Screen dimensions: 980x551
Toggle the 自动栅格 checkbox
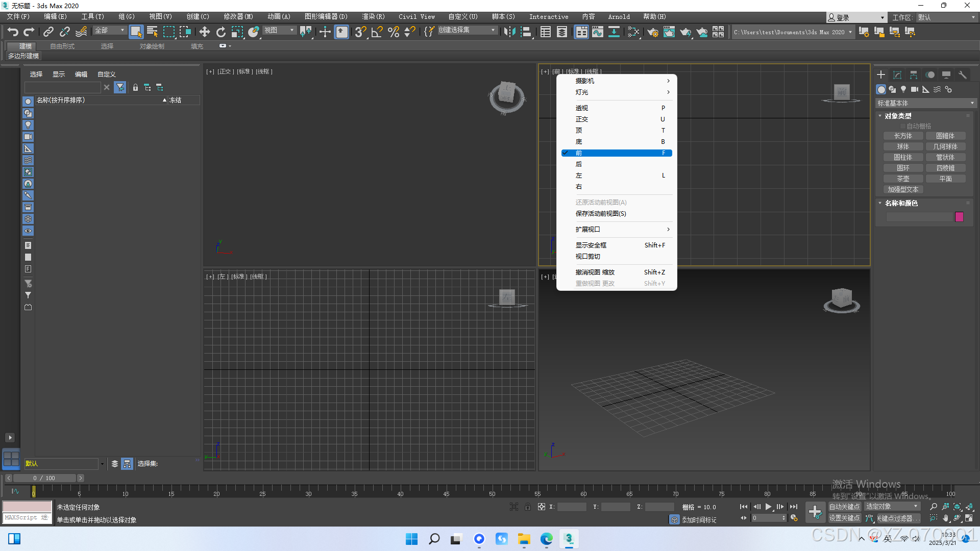coord(902,126)
